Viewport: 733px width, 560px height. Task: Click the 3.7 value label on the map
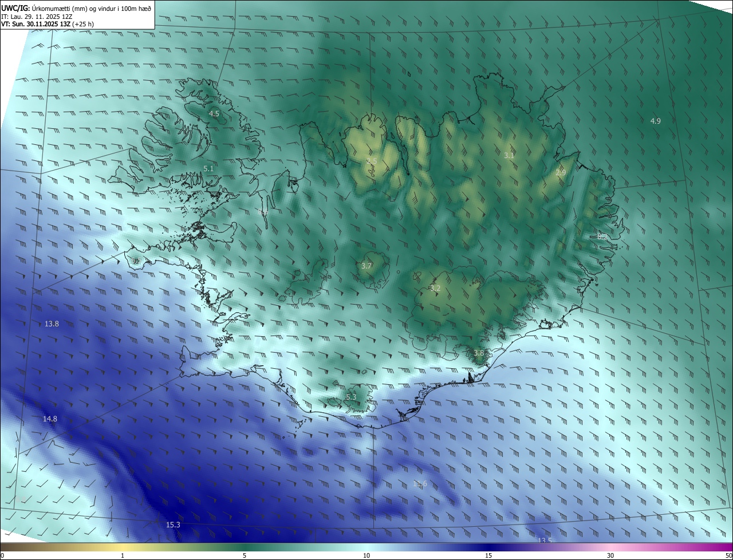(367, 266)
